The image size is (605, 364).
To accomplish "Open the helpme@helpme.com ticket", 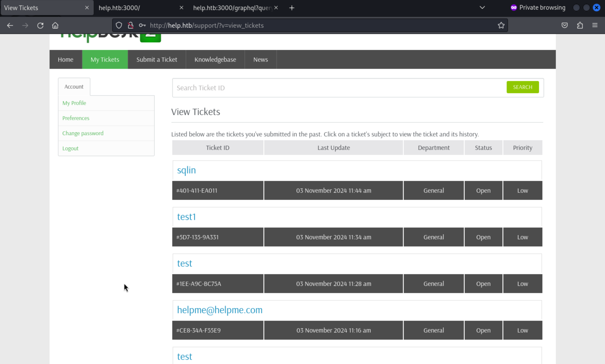I will [220, 310].
